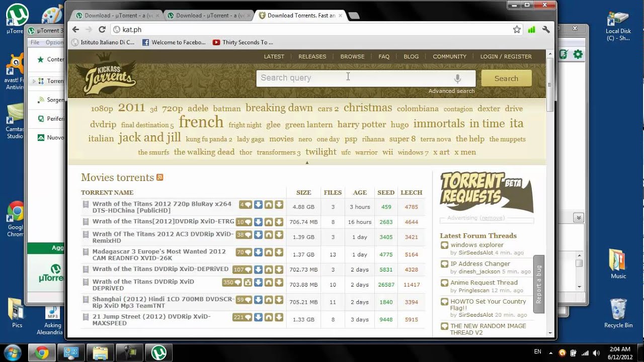Click the microphone voice search icon
The image size is (644, 362).
pyautogui.click(x=457, y=78)
